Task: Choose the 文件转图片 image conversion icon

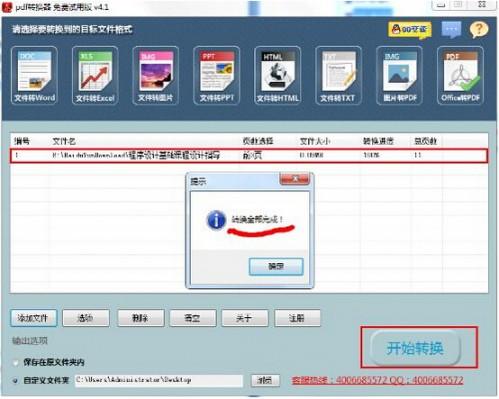Action: 156,76
